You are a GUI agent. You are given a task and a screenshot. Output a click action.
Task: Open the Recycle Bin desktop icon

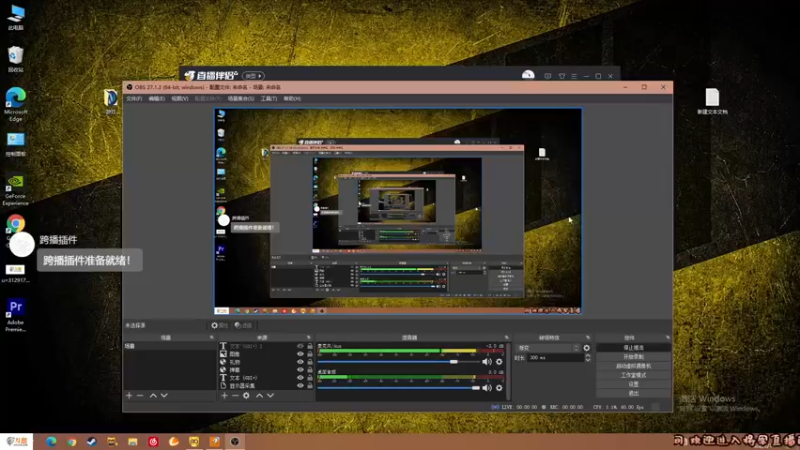coord(15,59)
